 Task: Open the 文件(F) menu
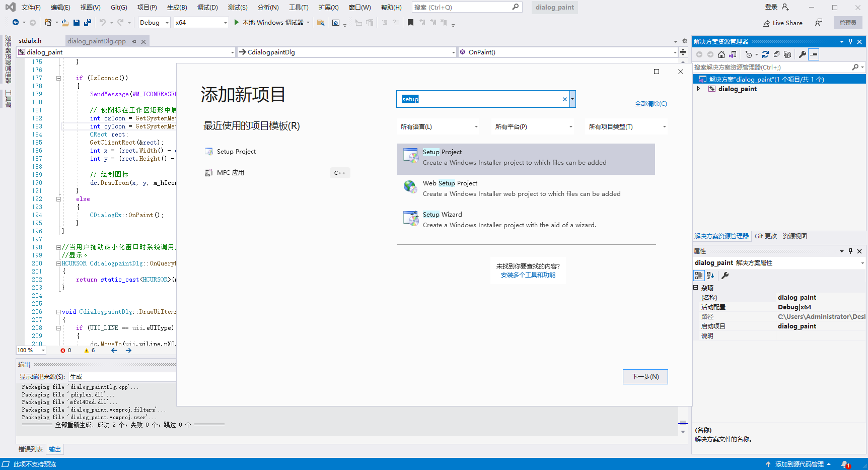pos(31,7)
